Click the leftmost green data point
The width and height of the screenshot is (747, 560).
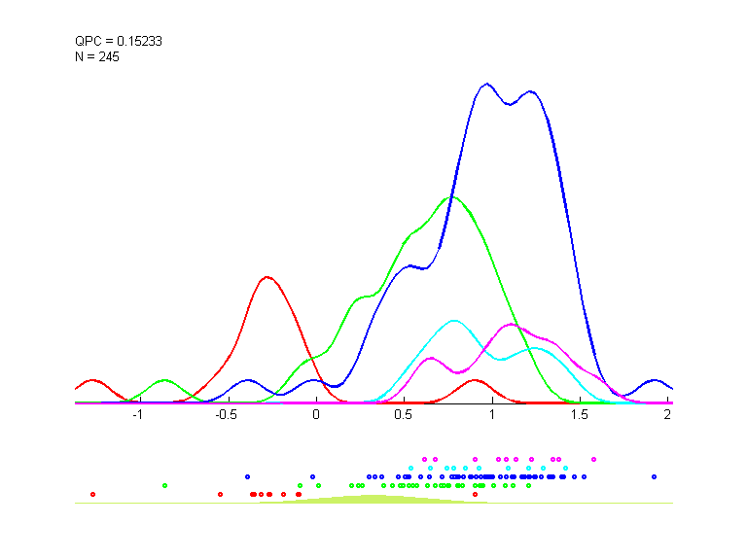click(164, 485)
